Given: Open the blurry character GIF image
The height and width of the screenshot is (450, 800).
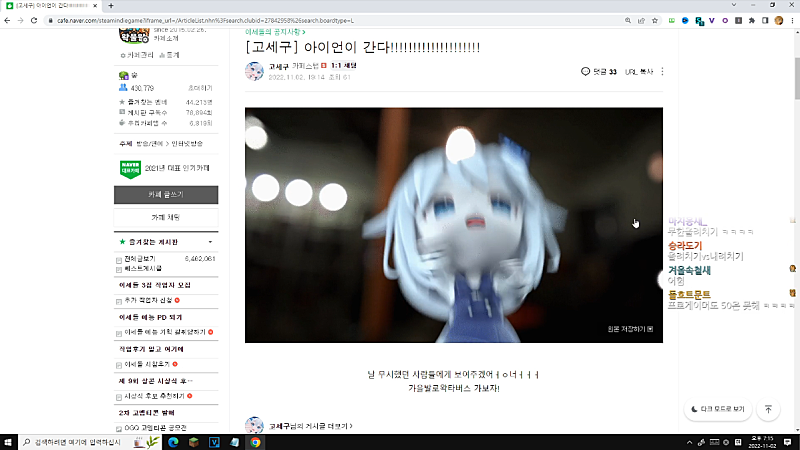Looking at the screenshot, I should [454, 224].
